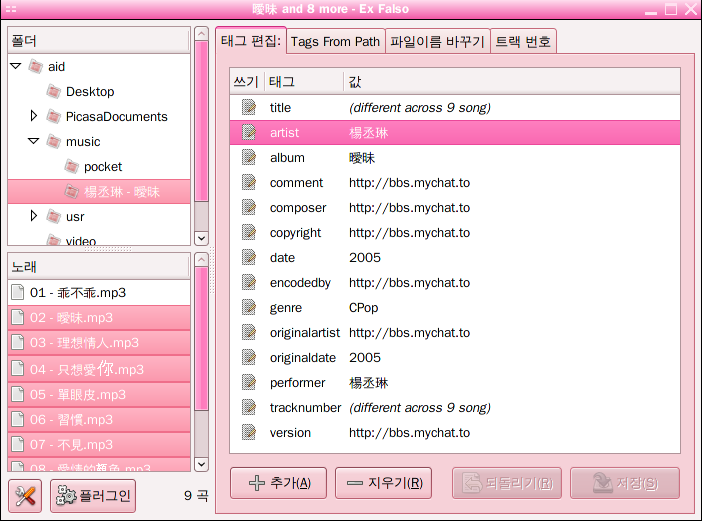Open the 플러그인 plugins button

pos(93,495)
